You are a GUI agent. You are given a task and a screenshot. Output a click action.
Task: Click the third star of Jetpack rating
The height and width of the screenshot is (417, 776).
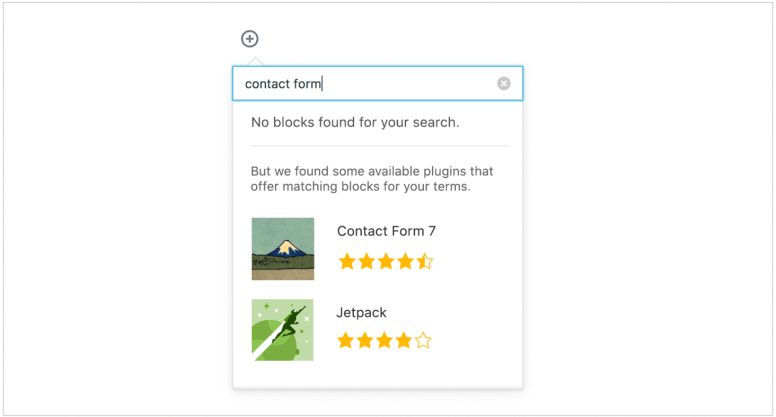coord(384,340)
